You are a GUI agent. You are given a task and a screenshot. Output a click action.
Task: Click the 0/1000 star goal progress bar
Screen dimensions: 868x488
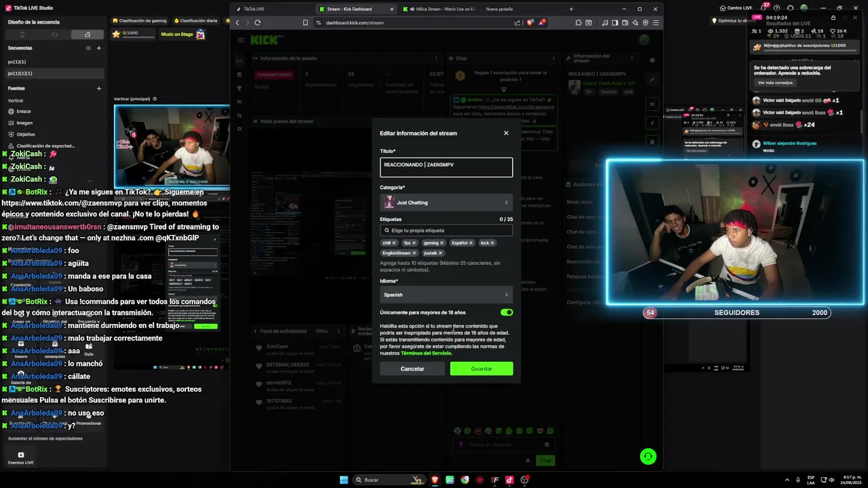(132, 33)
